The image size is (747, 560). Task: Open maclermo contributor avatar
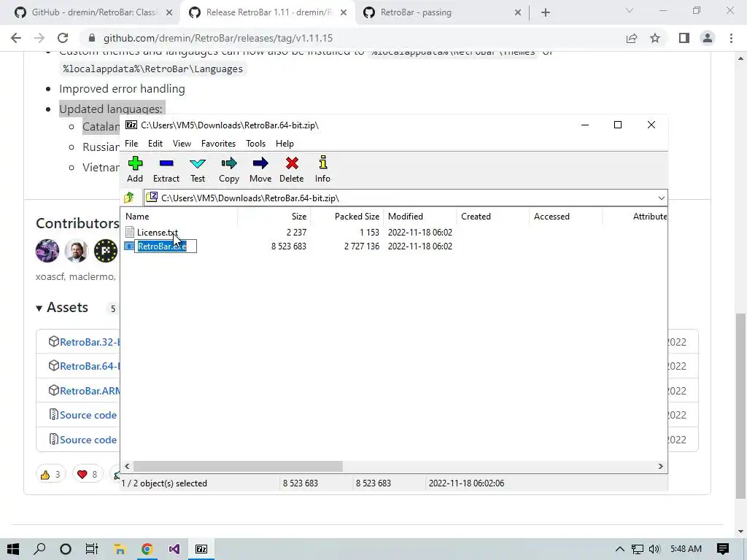[x=76, y=251]
